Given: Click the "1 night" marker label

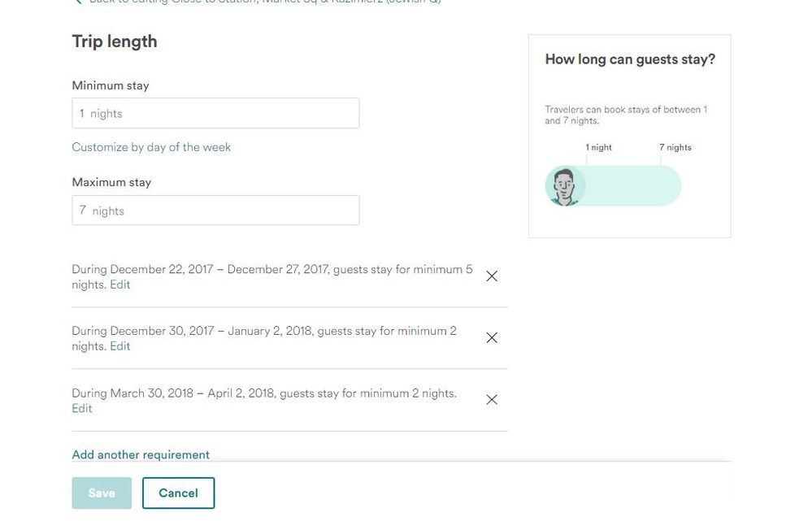Looking at the screenshot, I should click(x=599, y=148).
